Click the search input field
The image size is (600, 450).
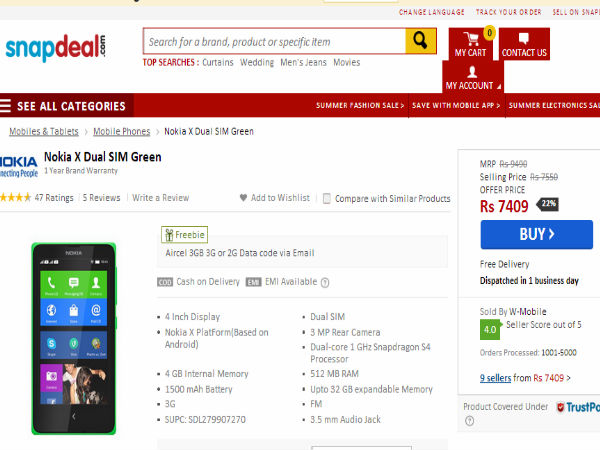pos(274,41)
